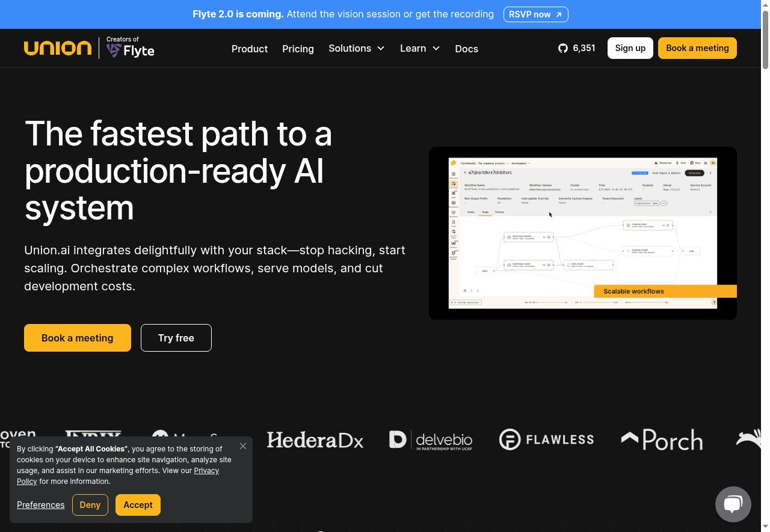Expand the Solutions dropdown menu
The width and height of the screenshot is (770, 532).
tap(356, 48)
